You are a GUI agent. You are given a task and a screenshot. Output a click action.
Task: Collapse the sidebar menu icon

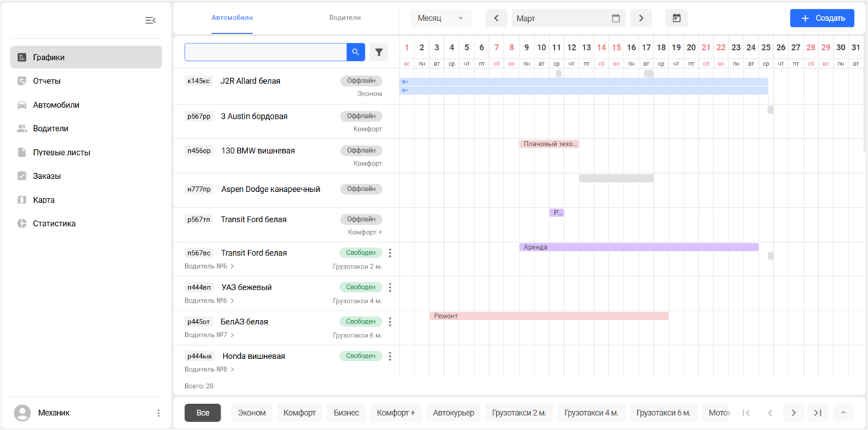[x=150, y=20]
